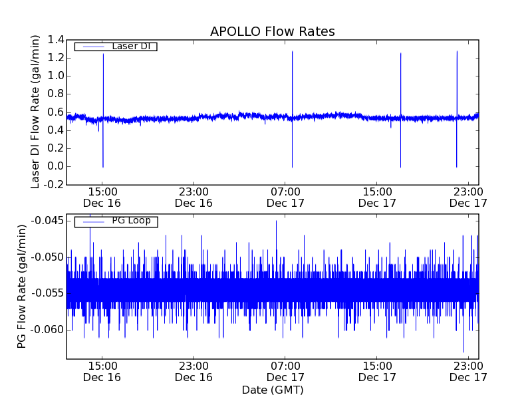Click the 0.4 tick on Laser DI axis
Image resolution: width=532 pixels, height=399 pixels.
click(x=56, y=130)
